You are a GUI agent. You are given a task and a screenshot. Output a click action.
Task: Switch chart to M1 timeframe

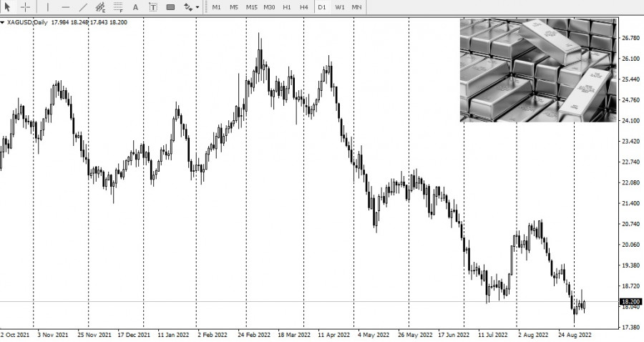coord(216,7)
